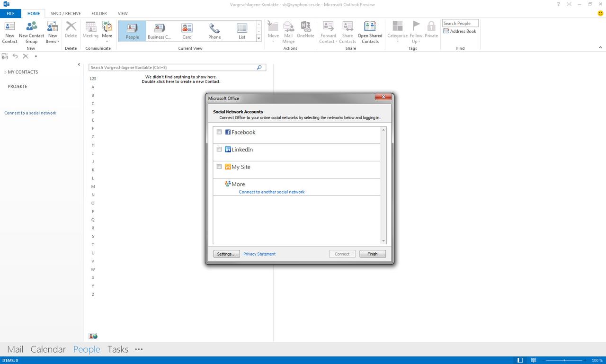Switch to People view in Current View gallery

(132, 31)
